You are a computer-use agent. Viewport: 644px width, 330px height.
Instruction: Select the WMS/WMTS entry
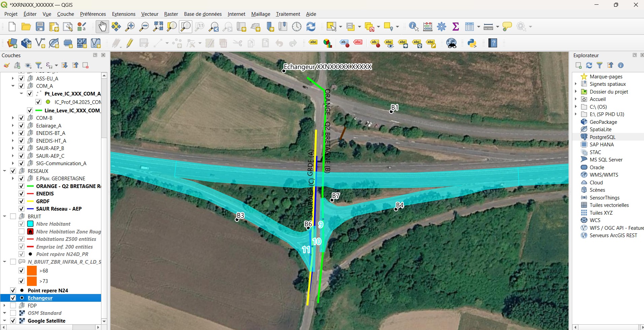604,175
